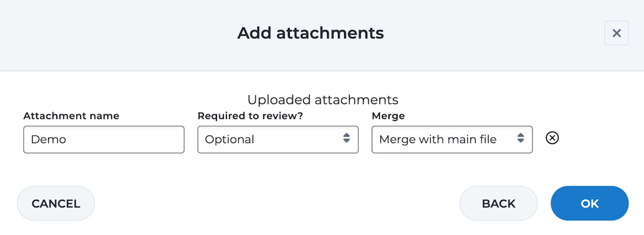Screen dimensions: 644x235
Task: Click the "Attachment name" field label
Action: pos(71,116)
